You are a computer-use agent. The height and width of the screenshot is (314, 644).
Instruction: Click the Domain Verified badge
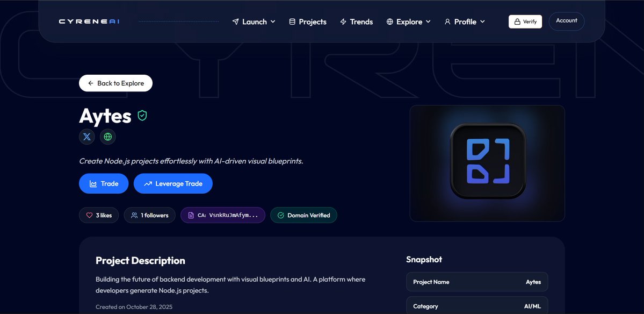click(x=303, y=216)
